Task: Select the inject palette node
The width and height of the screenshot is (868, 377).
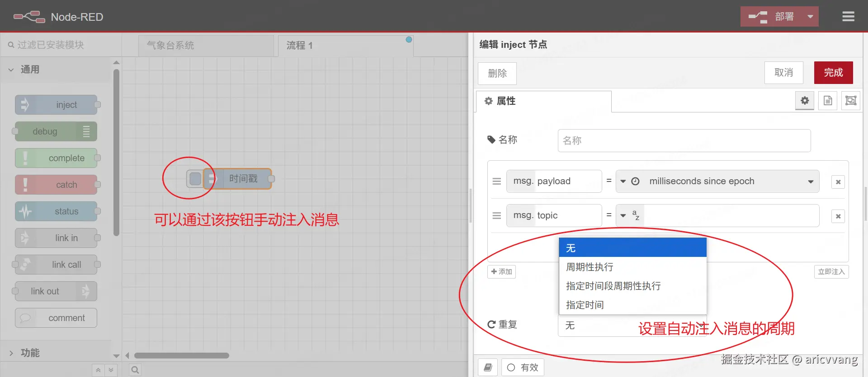Action: [56, 105]
